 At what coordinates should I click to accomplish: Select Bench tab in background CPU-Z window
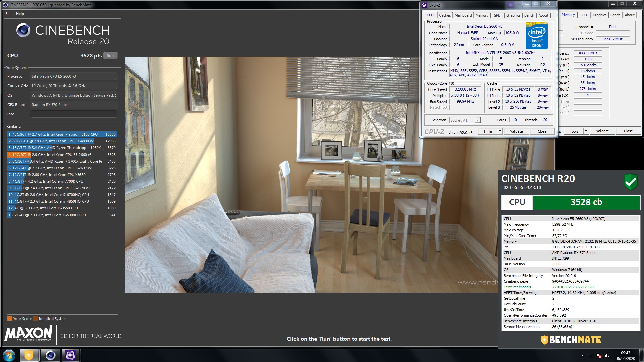tap(615, 15)
